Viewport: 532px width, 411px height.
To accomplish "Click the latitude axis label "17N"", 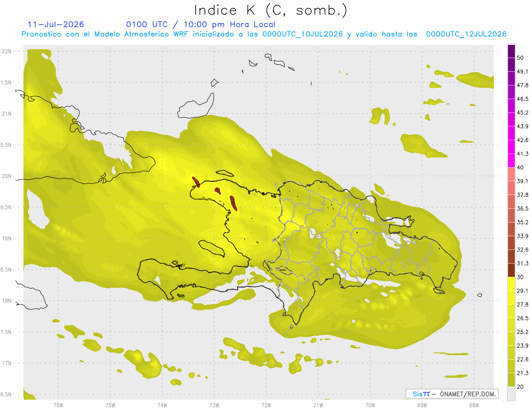I will click(8, 363).
